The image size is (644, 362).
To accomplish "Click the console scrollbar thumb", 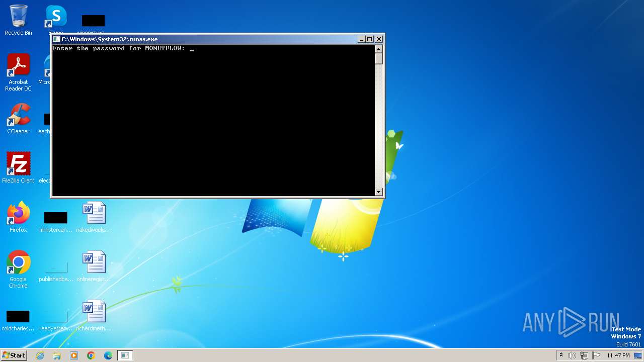I will pyautogui.click(x=379, y=58).
